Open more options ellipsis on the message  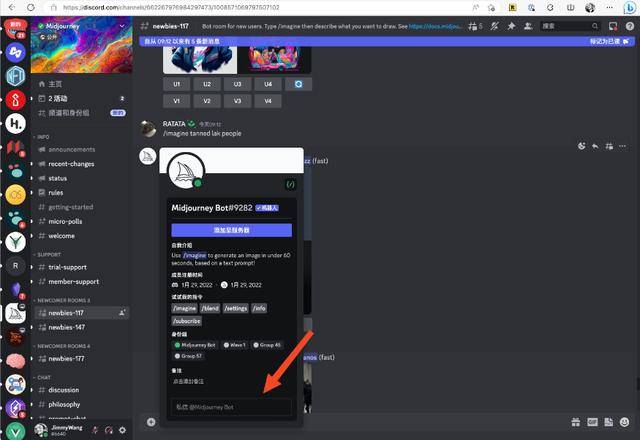tap(622, 146)
